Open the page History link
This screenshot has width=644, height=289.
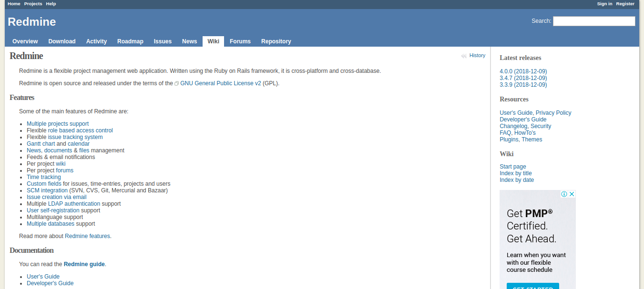(x=477, y=56)
